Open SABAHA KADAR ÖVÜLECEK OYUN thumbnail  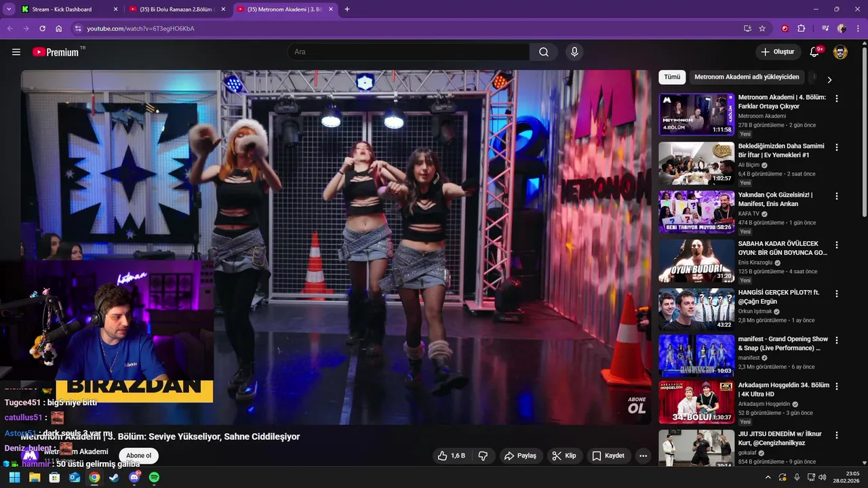point(696,262)
